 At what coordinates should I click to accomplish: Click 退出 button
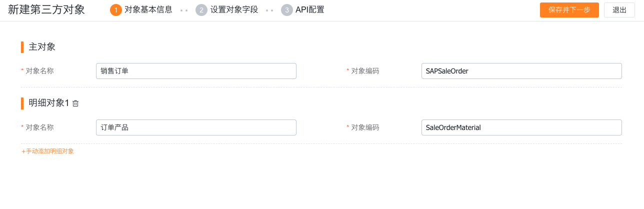coord(619,10)
